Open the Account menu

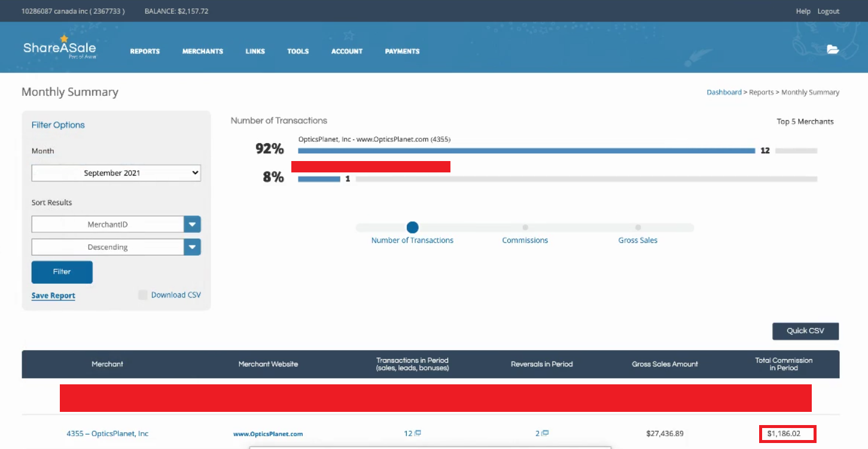coord(347,51)
